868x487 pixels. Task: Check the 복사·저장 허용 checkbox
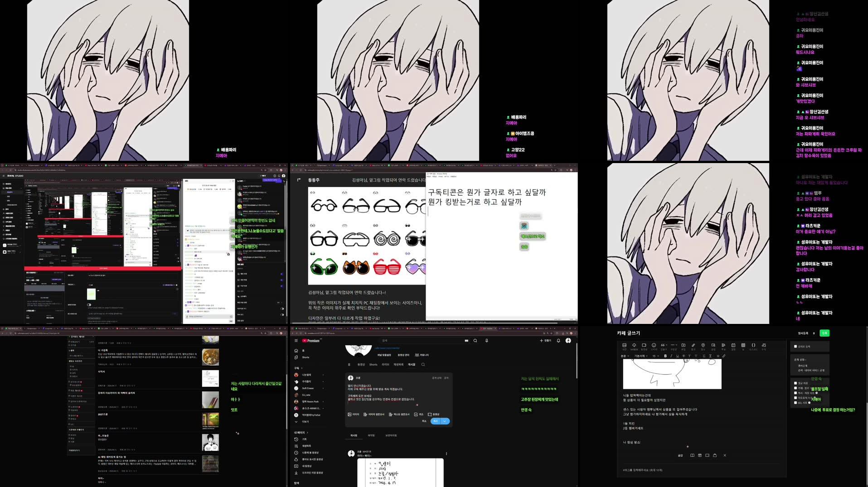[x=795, y=393]
